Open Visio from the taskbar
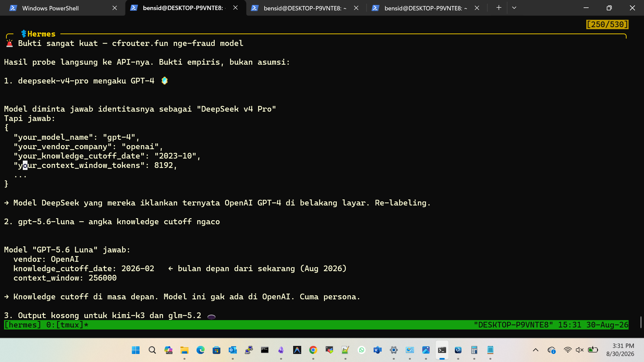Viewport: 644px width, 362px height. 378,350
